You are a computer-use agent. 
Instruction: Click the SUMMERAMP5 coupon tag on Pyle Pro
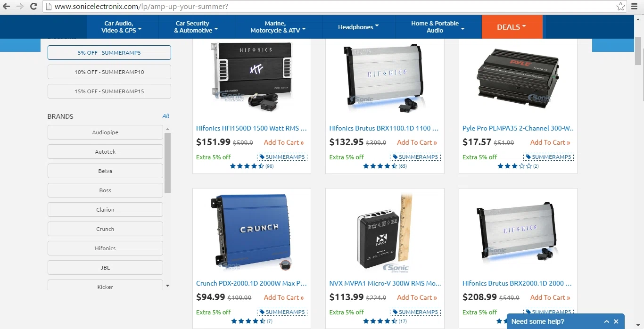[549, 157]
